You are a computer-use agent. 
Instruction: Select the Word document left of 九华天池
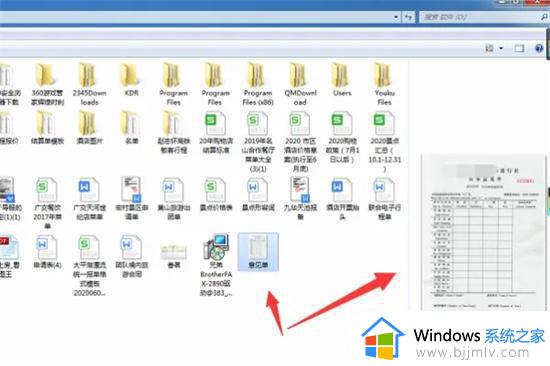click(x=258, y=195)
